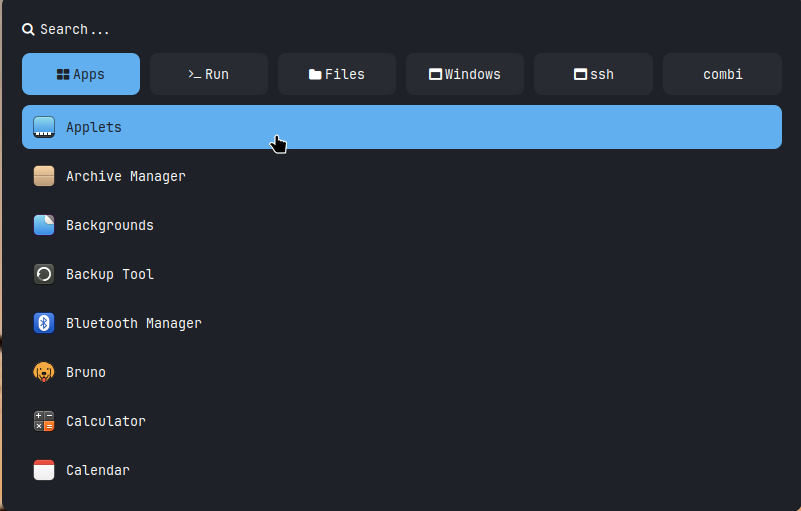Launch the Backup Tool entry
The width and height of the screenshot is (801, 511).
tap(110, 274)
